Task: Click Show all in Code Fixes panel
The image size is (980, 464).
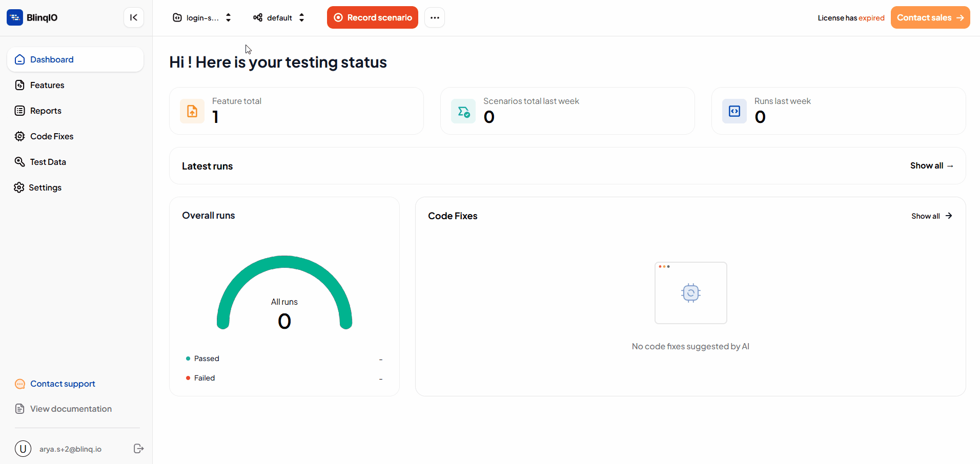Action: click(x=931, y=216)
